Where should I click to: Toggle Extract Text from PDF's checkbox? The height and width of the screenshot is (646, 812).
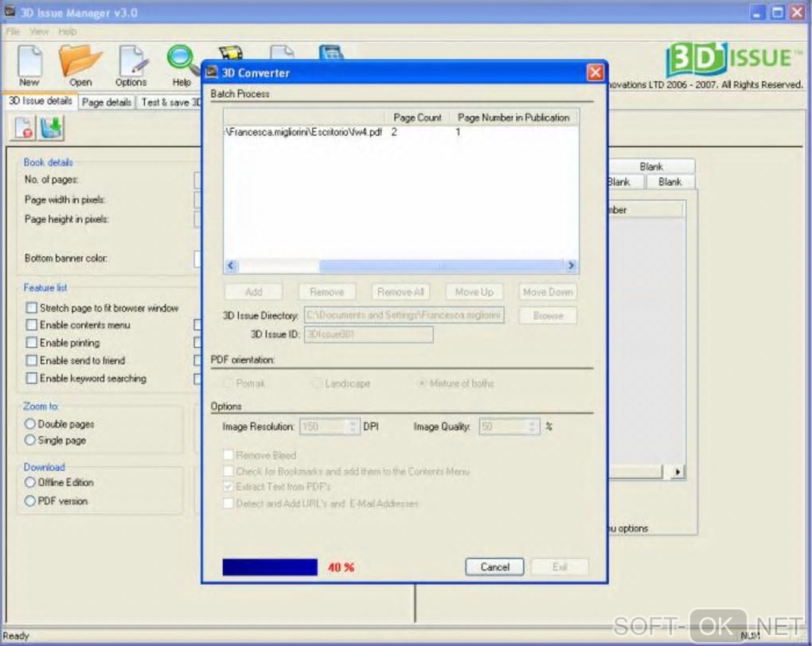tap(228, 487)
